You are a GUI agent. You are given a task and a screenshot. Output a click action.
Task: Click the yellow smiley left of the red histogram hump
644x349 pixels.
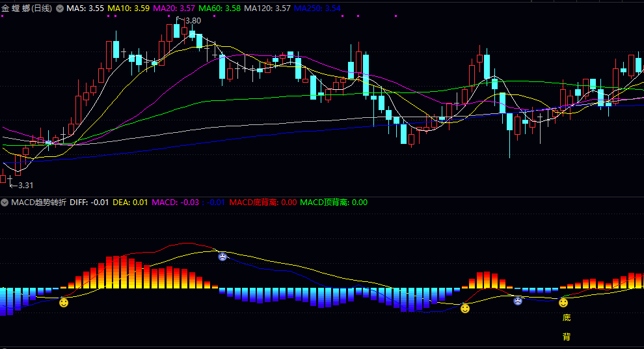pyautogui.click(x=465, y=308)
